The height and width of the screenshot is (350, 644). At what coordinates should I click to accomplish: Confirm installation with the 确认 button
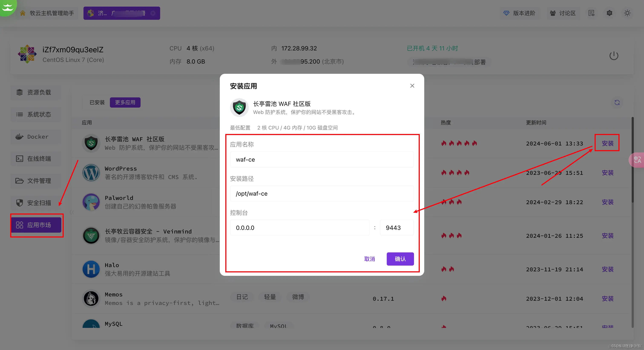click(400, 259)
